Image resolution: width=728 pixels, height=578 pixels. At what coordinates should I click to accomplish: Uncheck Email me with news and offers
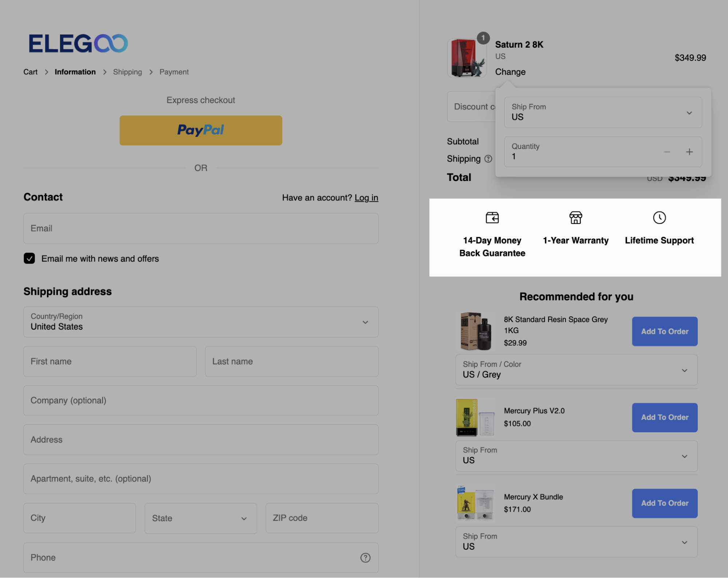[x=29, y=259]
